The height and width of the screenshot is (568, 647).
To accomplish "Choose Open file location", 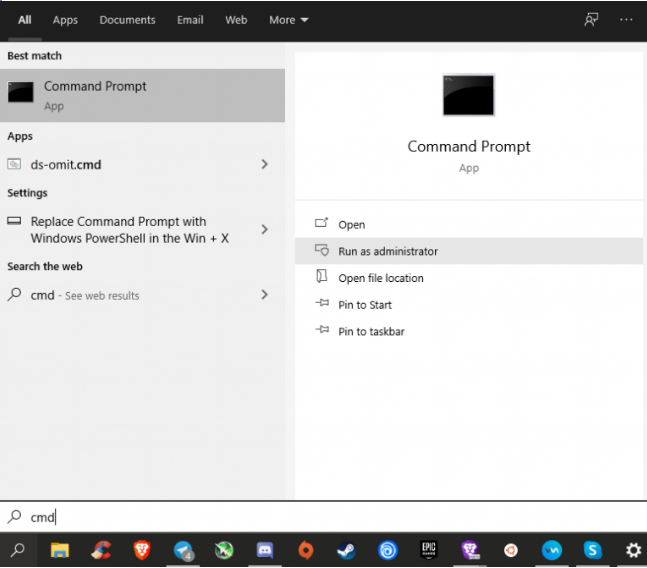I will pos(469,278).
